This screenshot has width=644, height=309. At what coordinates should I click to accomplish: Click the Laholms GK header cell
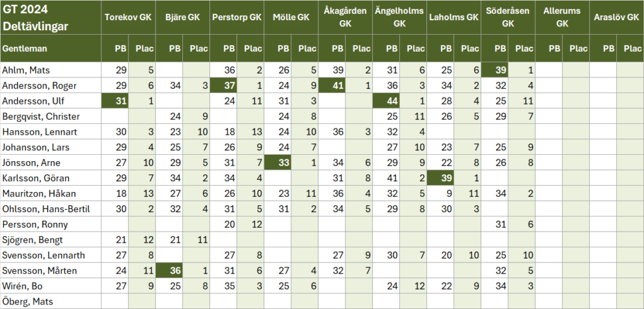point(453,18)
